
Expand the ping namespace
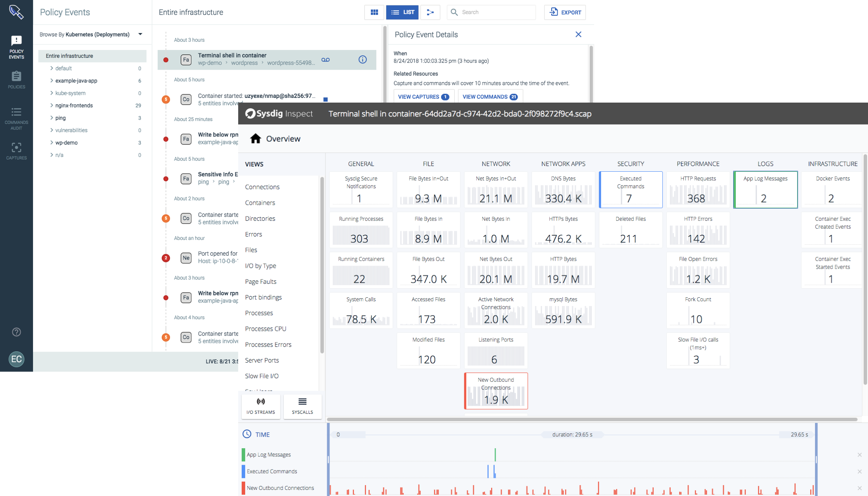tap(51, 118)
